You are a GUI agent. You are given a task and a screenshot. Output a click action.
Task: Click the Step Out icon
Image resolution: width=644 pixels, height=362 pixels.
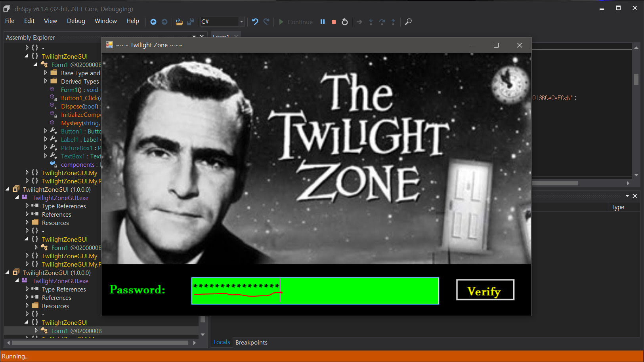coord(393,22)
